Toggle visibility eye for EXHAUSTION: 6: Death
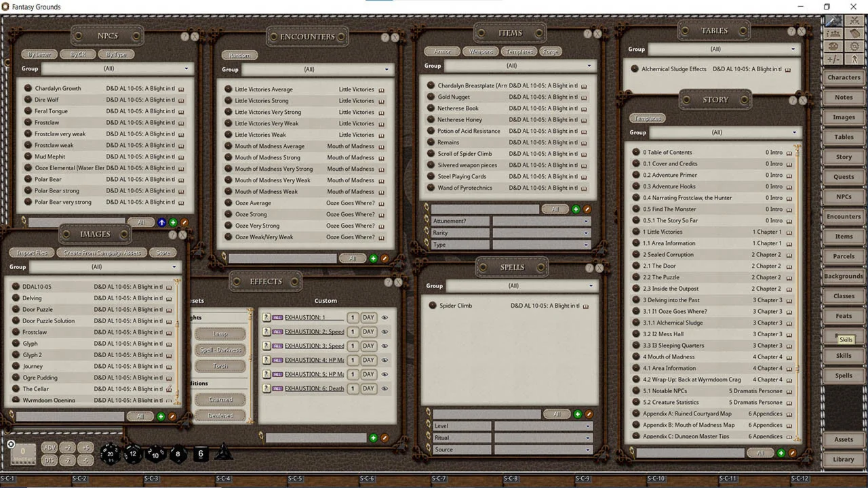The image size is (868, 488). [384, 389]
